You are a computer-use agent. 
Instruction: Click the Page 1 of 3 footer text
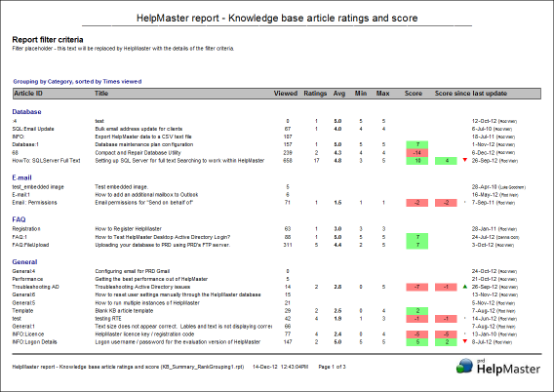[332, 367]
